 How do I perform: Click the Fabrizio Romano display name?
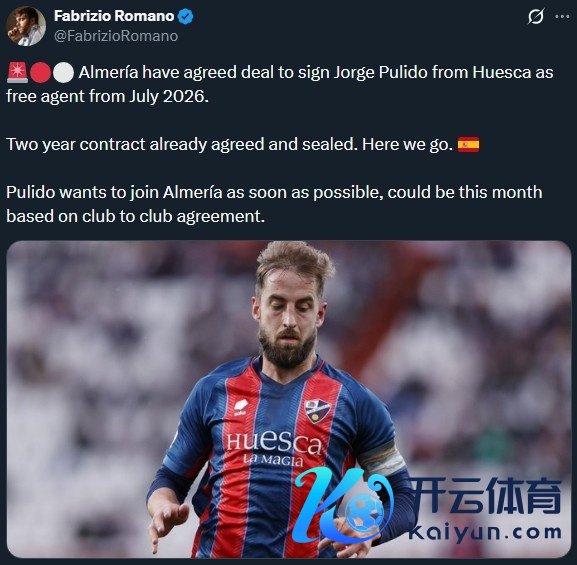tap(114, 16)
